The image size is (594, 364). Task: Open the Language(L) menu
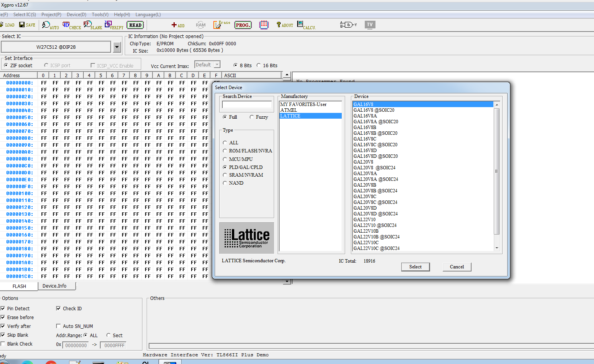pos(148,15)
